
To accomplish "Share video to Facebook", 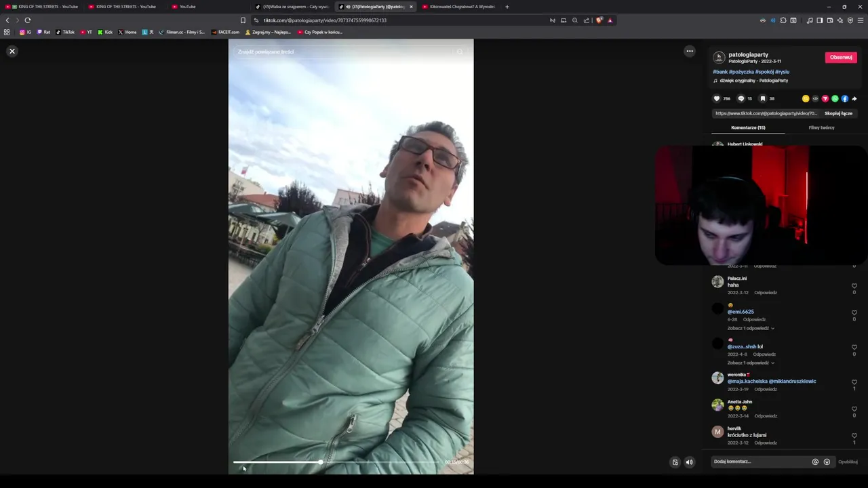I will (x=845, y=98).
